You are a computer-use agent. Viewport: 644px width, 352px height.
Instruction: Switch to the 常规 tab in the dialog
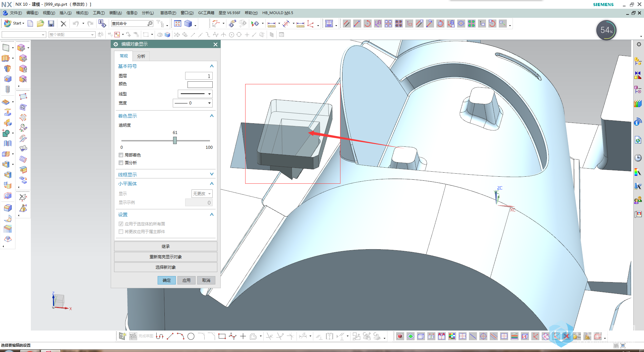click(x=124, y=56)
